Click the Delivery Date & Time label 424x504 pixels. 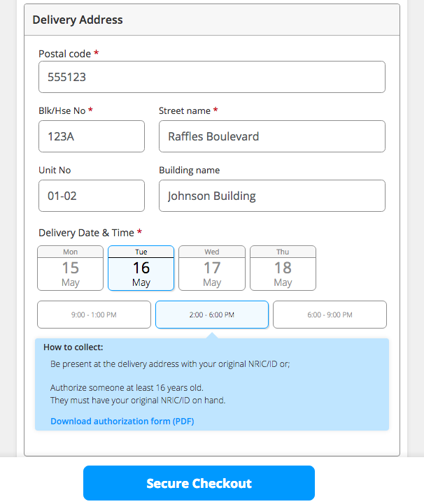pyautogui.click(x=86, y=232)
